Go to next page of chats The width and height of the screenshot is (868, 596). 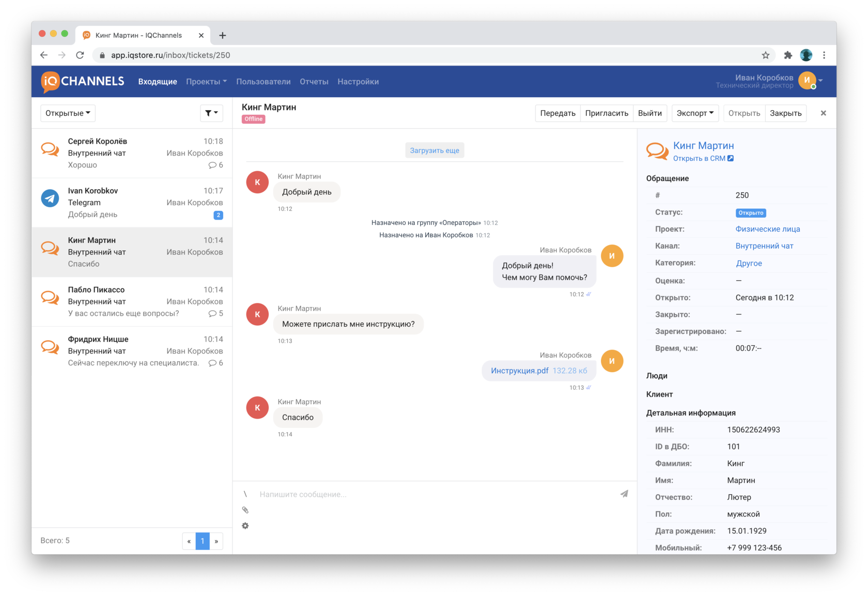216,541
